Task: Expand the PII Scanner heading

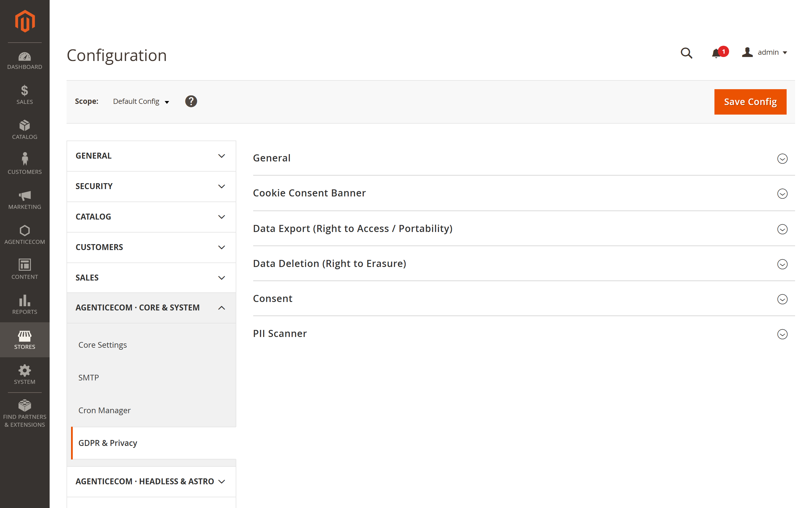Action: (280, 334)
